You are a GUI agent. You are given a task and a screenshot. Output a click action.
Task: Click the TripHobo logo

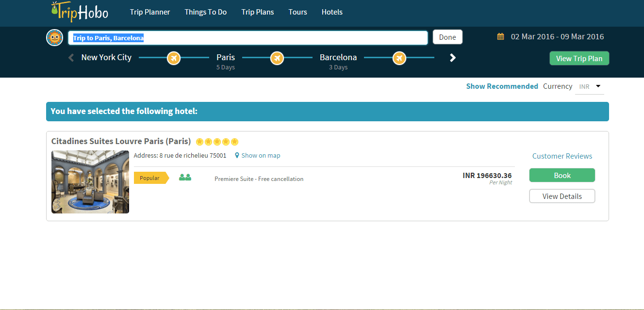coord(80,12)
